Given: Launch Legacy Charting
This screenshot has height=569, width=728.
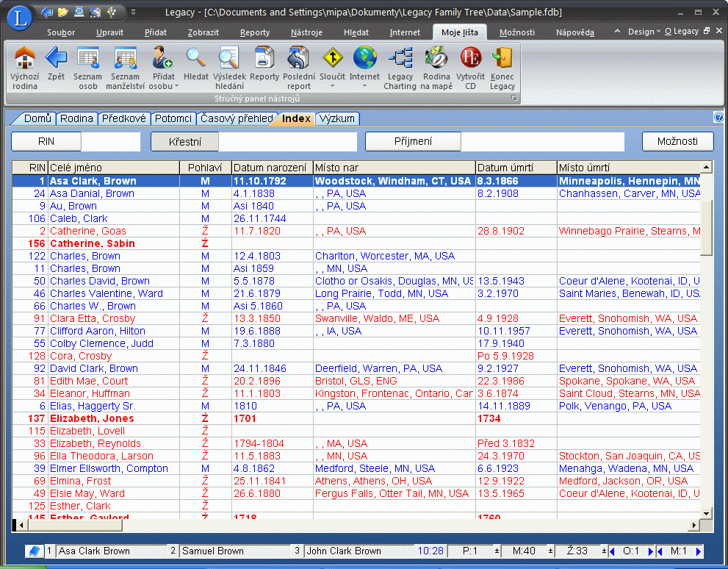Looking at the screenshot, I should coord(400,68).
